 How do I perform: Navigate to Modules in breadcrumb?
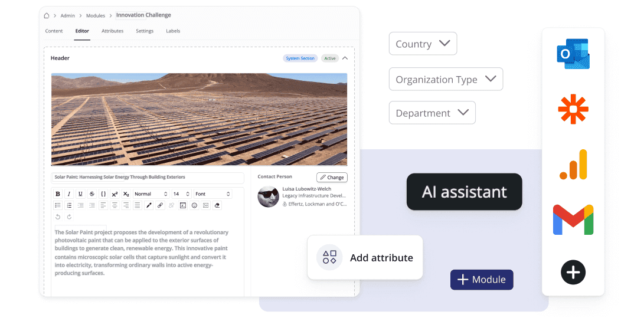coord(96,15)
